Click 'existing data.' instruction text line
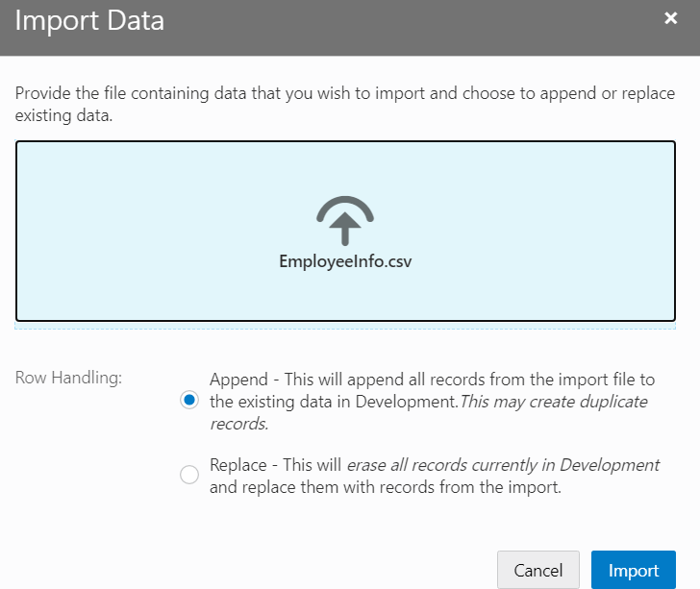The height and width of the screenshot is (589, 700). [63, 115]
